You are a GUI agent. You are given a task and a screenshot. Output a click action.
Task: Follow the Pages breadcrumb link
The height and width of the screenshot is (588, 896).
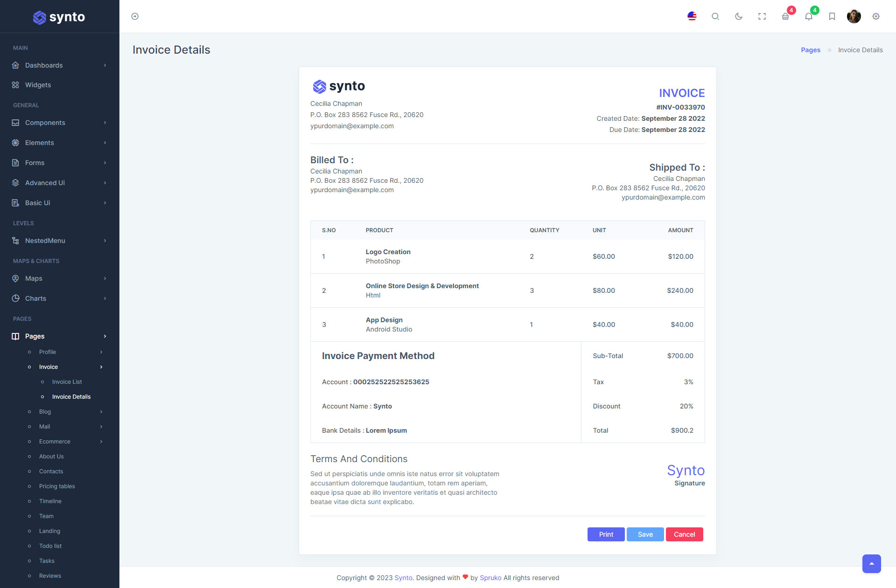point(810,50)
